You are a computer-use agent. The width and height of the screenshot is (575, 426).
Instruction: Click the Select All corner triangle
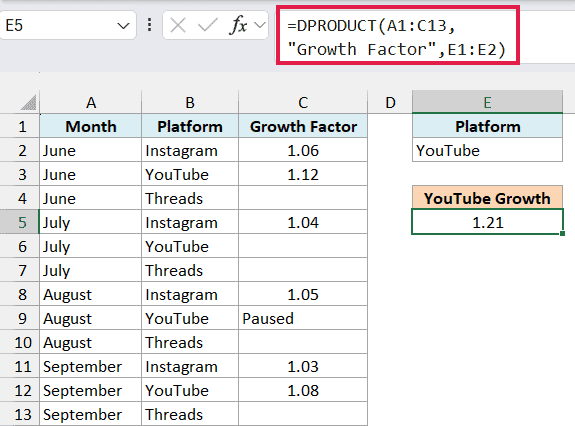pos(29,103)
